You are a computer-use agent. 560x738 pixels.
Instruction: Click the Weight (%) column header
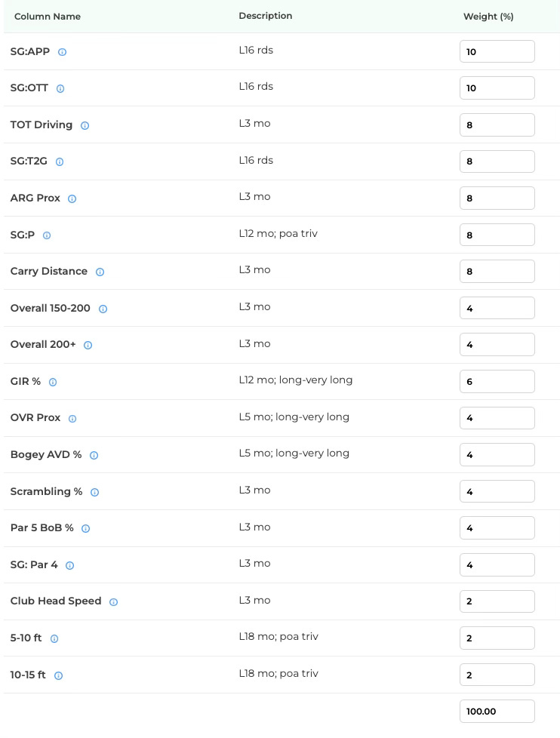pyautogui.click(x=488, y=17)
